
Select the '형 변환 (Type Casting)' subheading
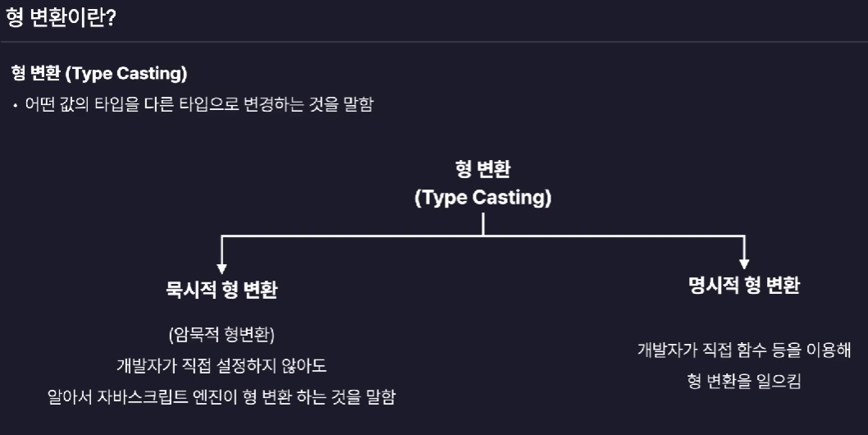[99, 73]
